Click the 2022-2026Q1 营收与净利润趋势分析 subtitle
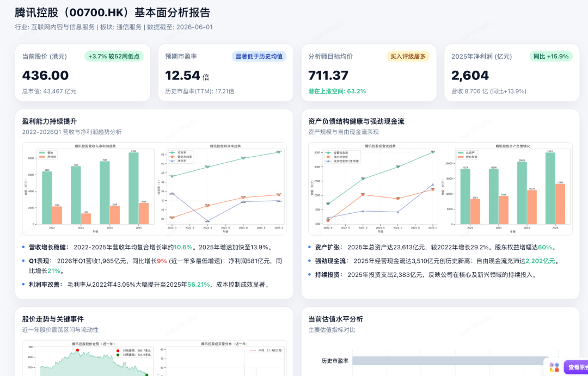 click(x=72, y=132)
